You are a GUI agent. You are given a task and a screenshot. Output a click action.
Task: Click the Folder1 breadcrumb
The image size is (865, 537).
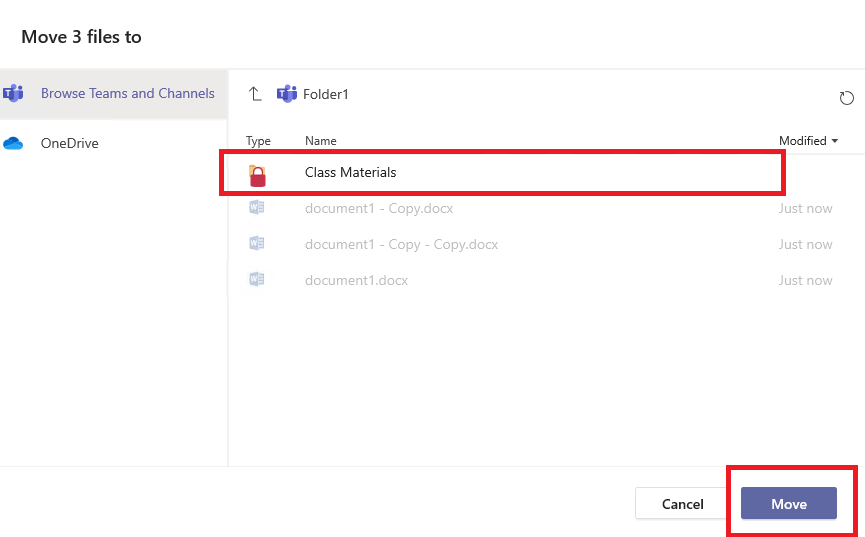[325, 94]
